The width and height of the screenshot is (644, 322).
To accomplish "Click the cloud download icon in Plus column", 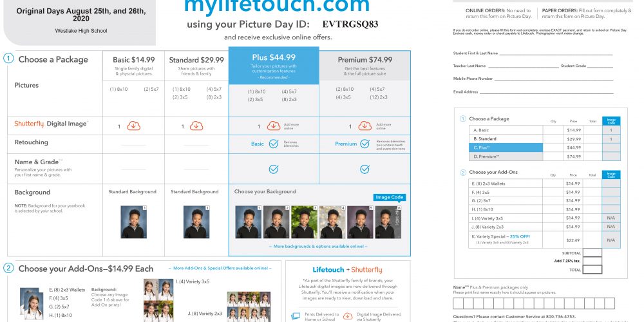I will pos(274,126).
